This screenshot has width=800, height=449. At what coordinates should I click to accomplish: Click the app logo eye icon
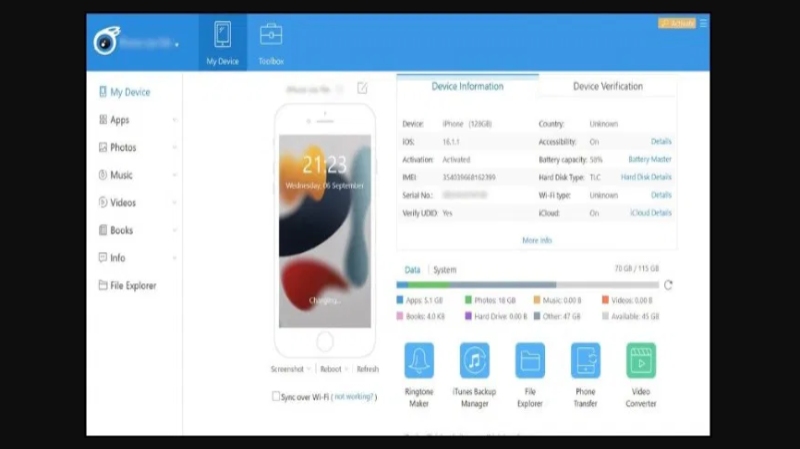point(107,41)
